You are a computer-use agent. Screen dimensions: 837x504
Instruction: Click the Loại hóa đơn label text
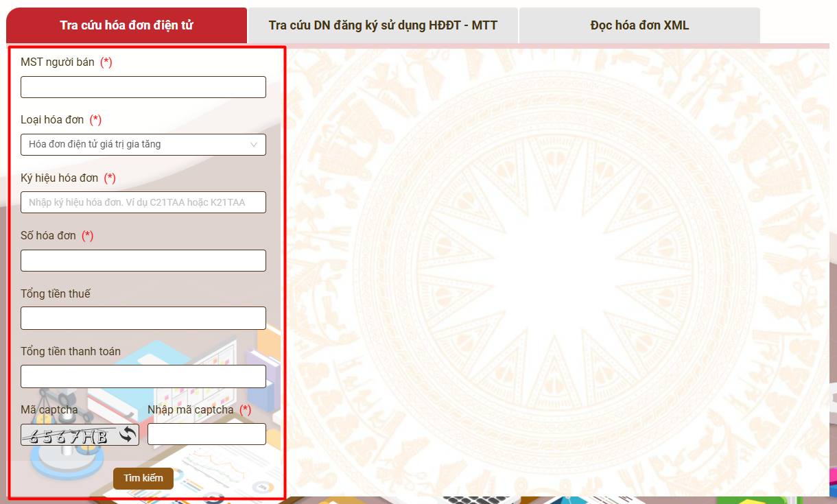[52, 120]
